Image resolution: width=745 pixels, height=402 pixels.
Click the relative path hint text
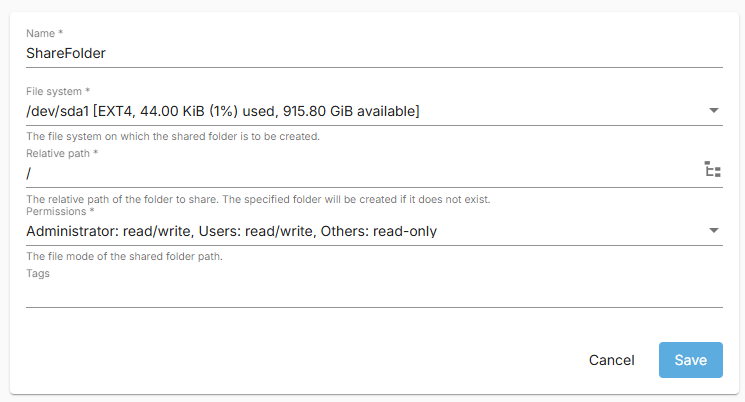click(258, 199)
